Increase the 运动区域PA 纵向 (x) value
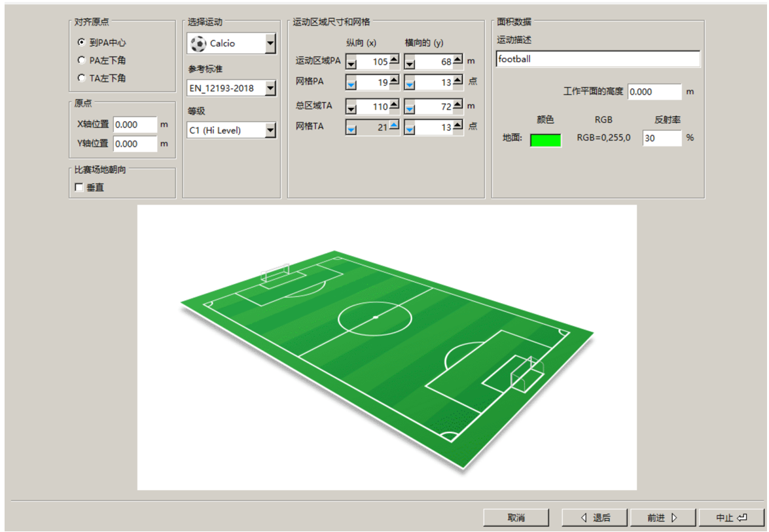Screen dimensions: 769x532 393,60
